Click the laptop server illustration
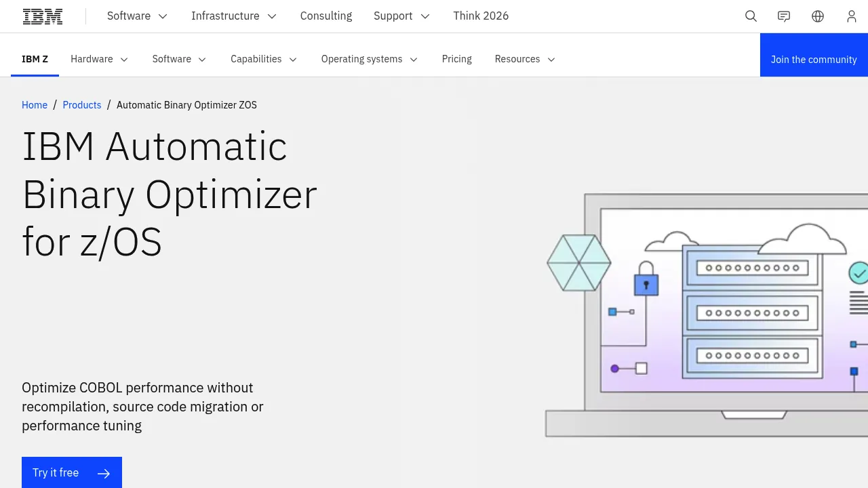Screen dimensions: 868x488 point(707,315)
